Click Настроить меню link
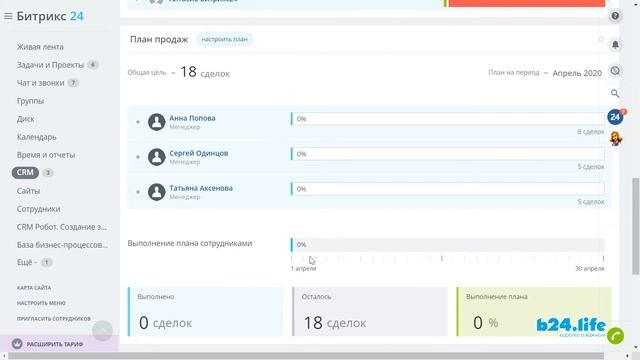Screen dimensions: 640x360 pyautogui.click(x=41, y=303)
